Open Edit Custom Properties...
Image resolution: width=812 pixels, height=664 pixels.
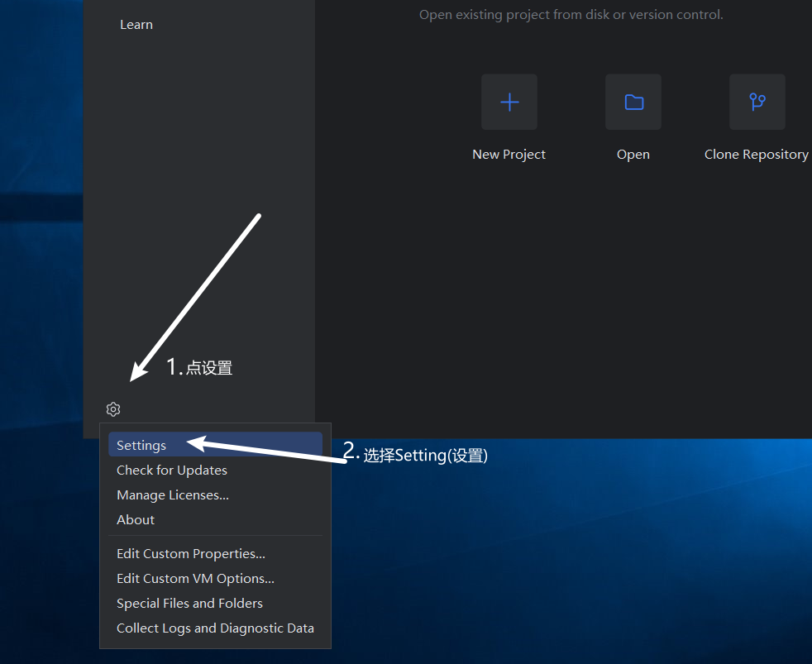click(191, 553)
